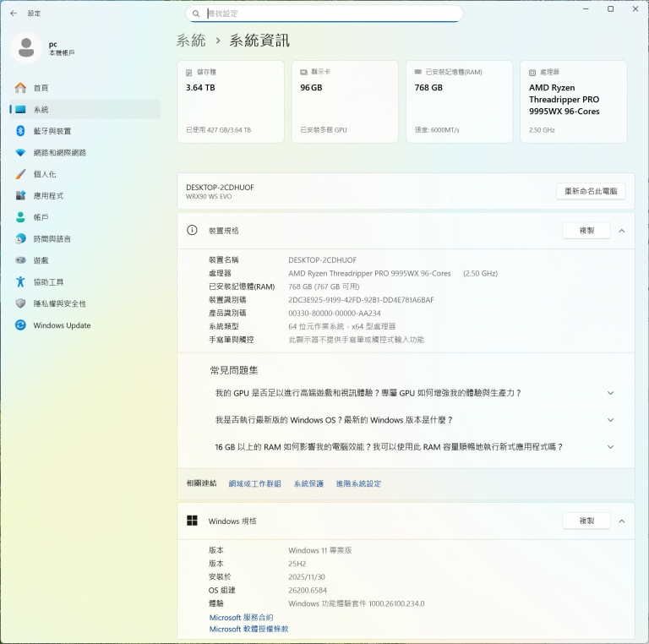Expand the 16 GB RAM FAQ question
The width and height of the screenshot is (649, 644).
[x=610, y=447]
